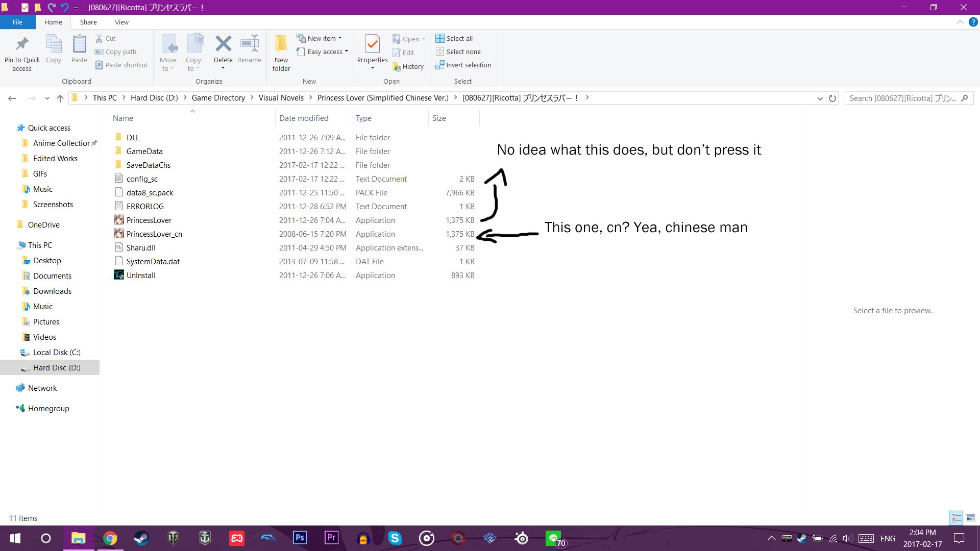Click the Up one level arrow

pyautogui.click(x=60, y=98)
